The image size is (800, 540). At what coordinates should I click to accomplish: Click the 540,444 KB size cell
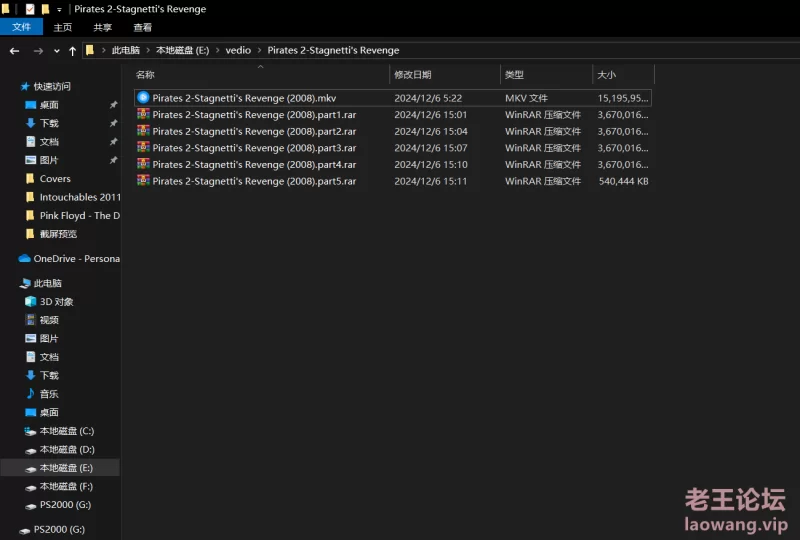point(623,181)
